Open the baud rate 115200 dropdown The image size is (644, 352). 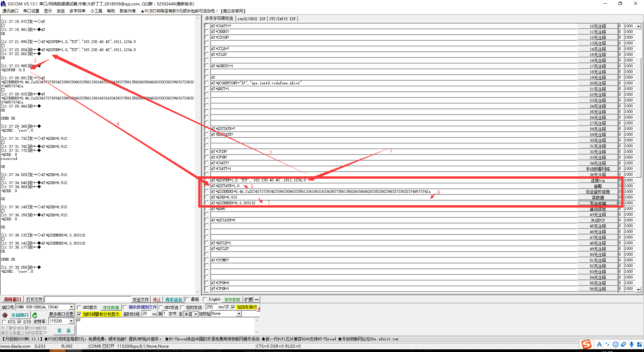[71, 321]
